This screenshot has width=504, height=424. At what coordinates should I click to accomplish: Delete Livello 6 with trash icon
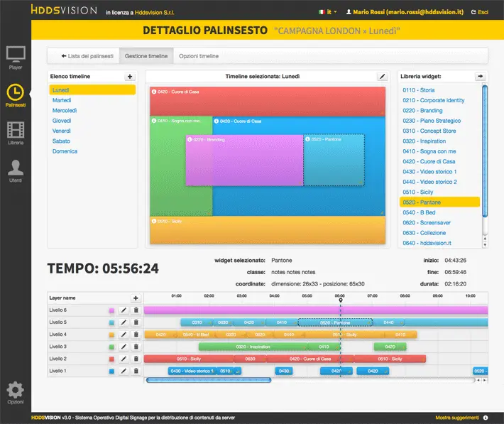coord(136,310)
